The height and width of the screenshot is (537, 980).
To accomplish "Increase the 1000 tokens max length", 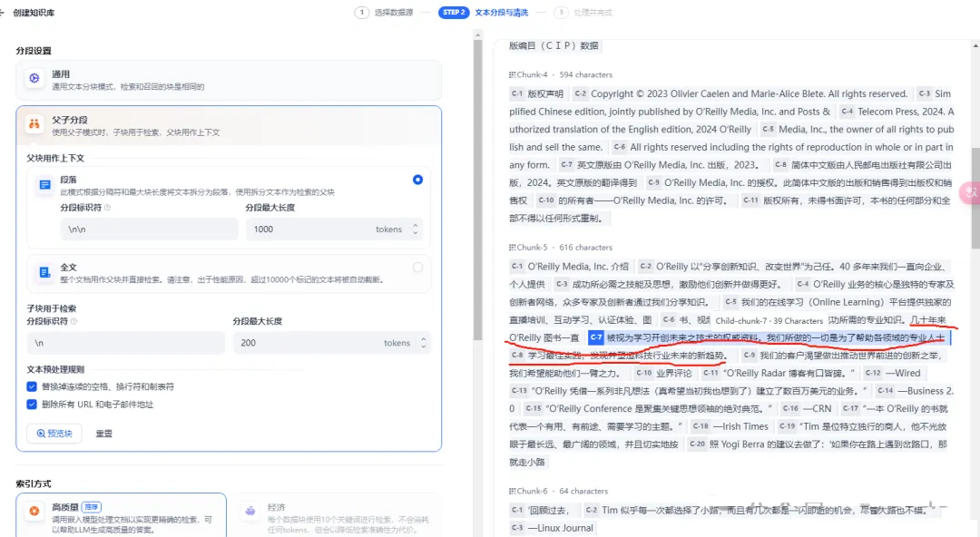I will [415, 226].
